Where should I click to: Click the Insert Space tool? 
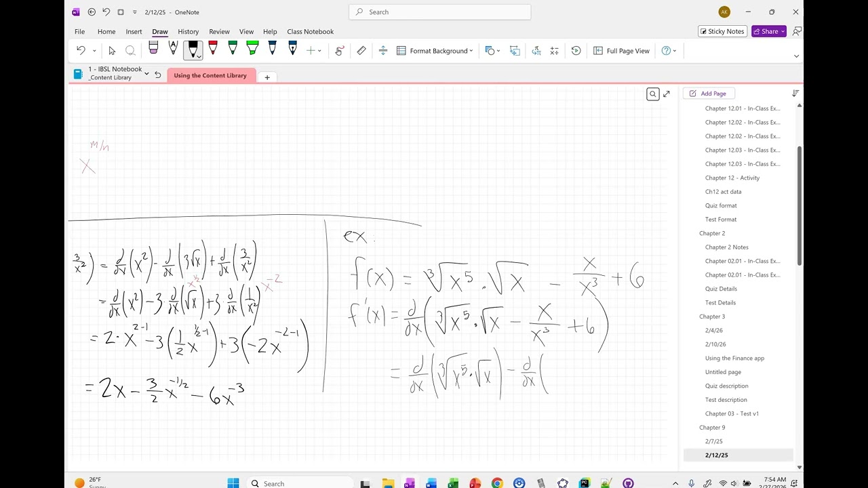click(383, 50)
